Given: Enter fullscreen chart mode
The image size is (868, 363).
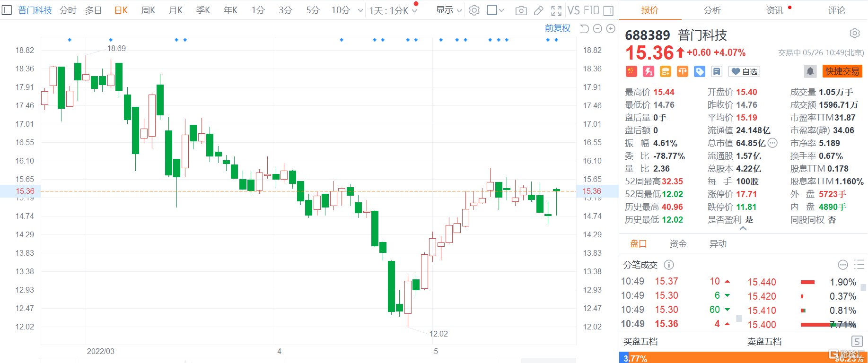Looking at the screenshot, I should click(556, 10).
